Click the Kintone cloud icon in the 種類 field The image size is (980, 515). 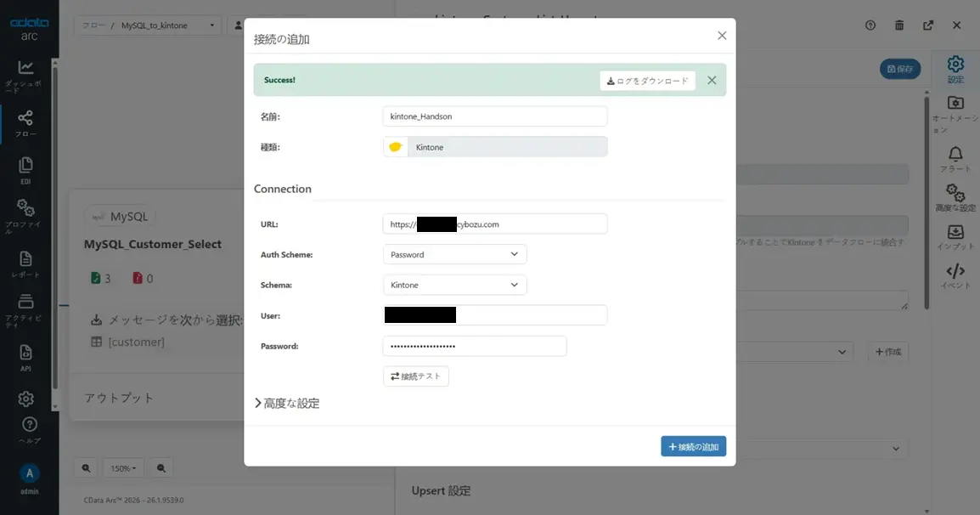point(395,147)
